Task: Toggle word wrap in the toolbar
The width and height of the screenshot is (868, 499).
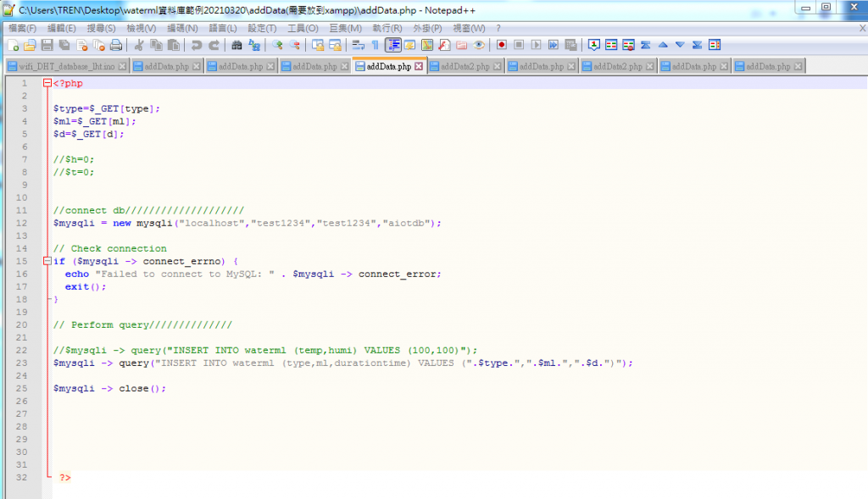Action: 359,46
